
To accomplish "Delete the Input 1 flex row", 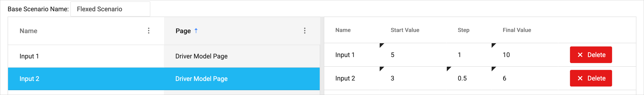I will (x=590, y=55).
